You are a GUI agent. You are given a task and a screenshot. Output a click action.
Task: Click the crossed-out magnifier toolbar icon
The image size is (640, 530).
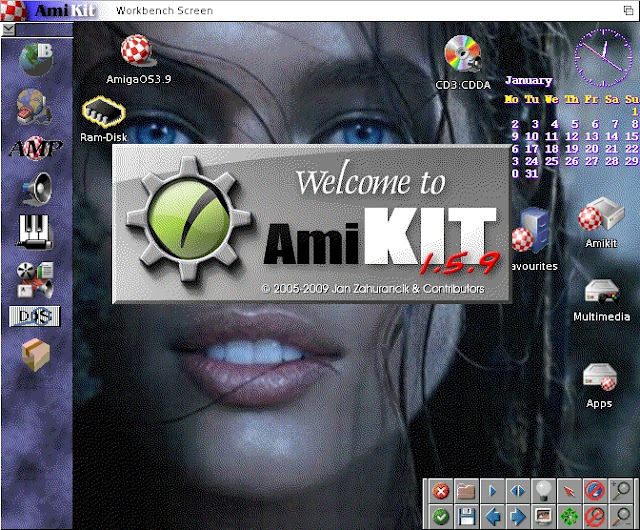point(595,517)
